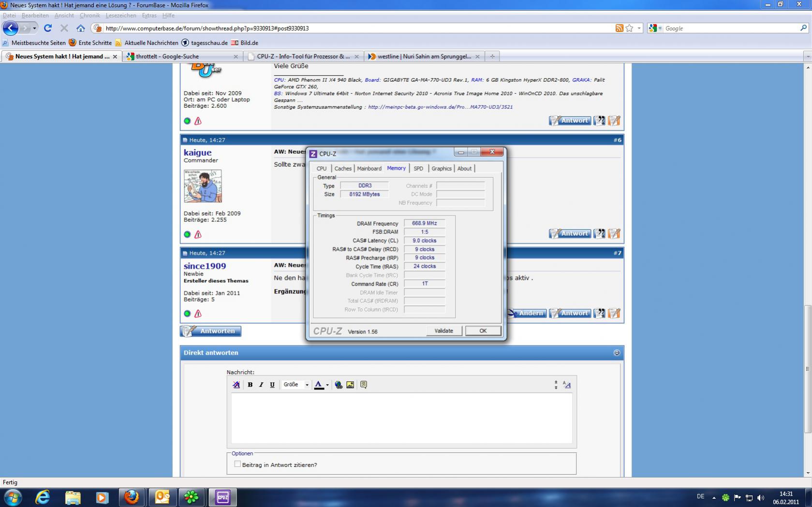Select the SPD tab in CPU-Z
This screenshot has width=812, height=507.
(x=418, y=168)
